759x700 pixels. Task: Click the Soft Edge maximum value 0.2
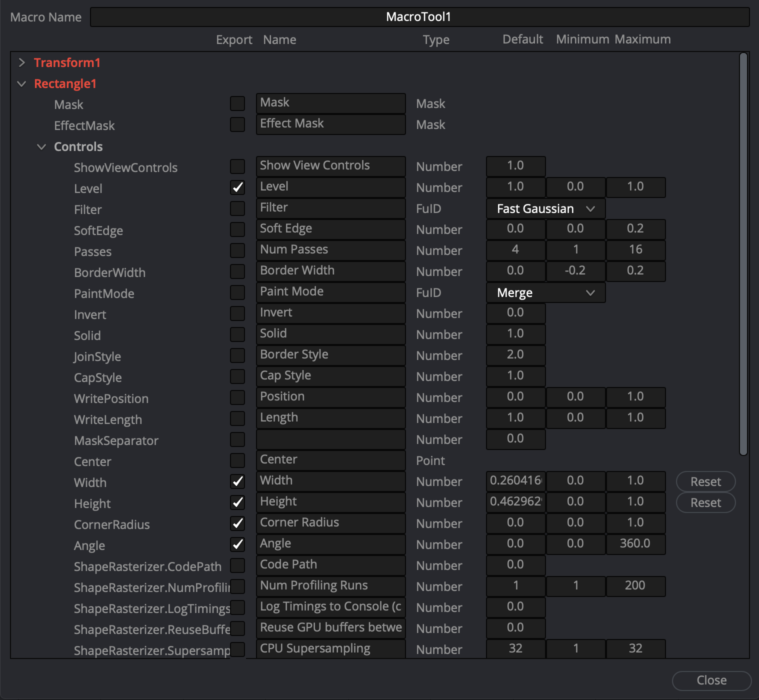click(635, 229)
